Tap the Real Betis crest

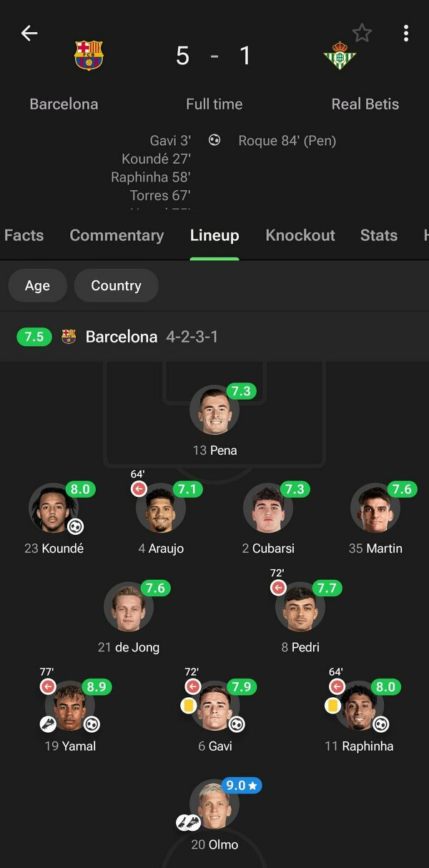coord(340,56)
